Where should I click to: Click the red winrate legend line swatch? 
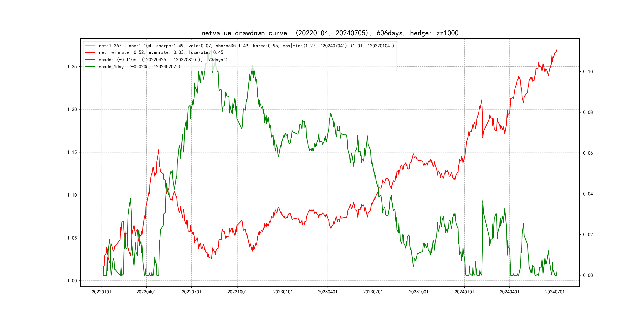90,52
